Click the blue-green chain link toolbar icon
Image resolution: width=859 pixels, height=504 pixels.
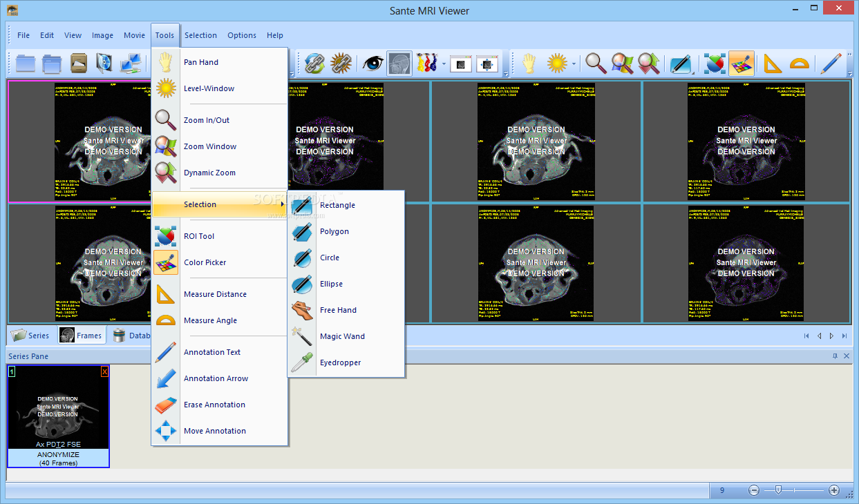pos(315,64)
